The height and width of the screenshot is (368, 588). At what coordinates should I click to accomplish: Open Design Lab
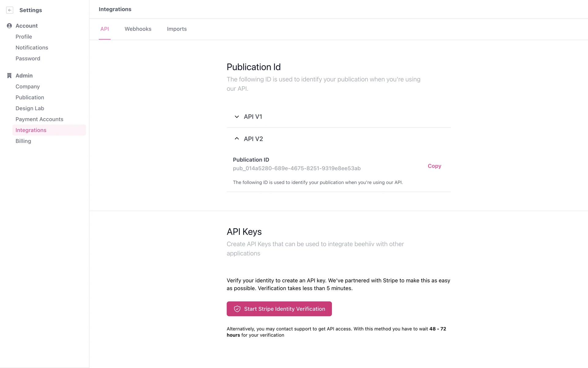click(x=30, y=108)
